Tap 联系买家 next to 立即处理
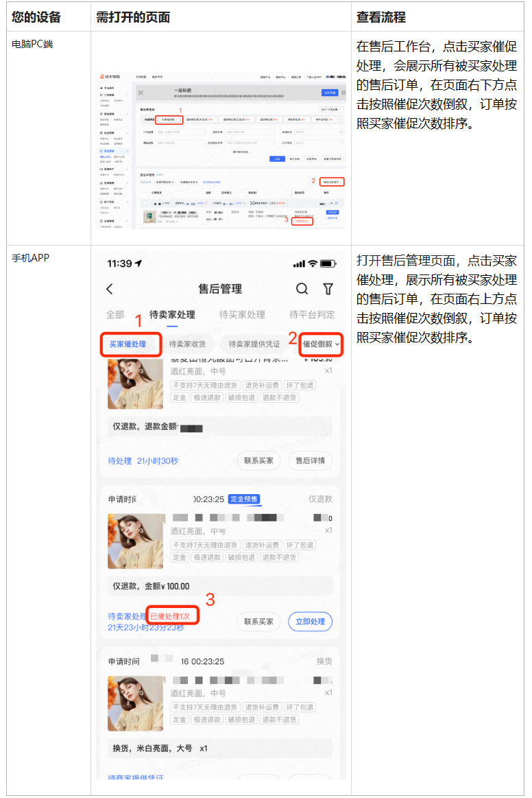 click(258, 622)
